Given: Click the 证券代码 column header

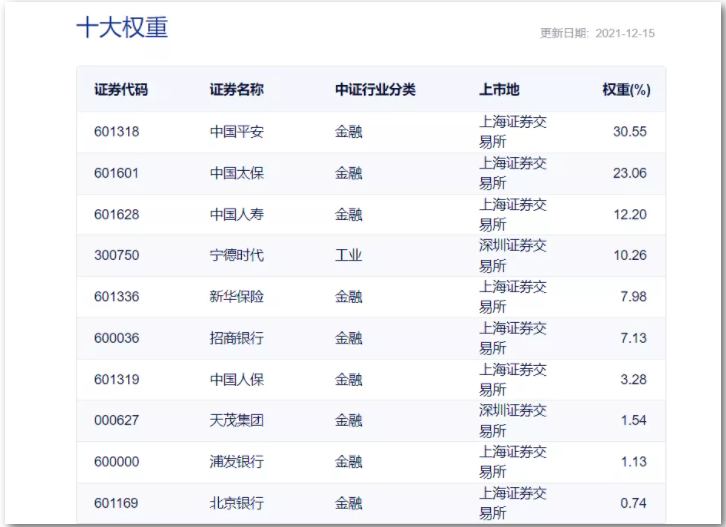Looking at the screenshot, I should click(121, 90).
